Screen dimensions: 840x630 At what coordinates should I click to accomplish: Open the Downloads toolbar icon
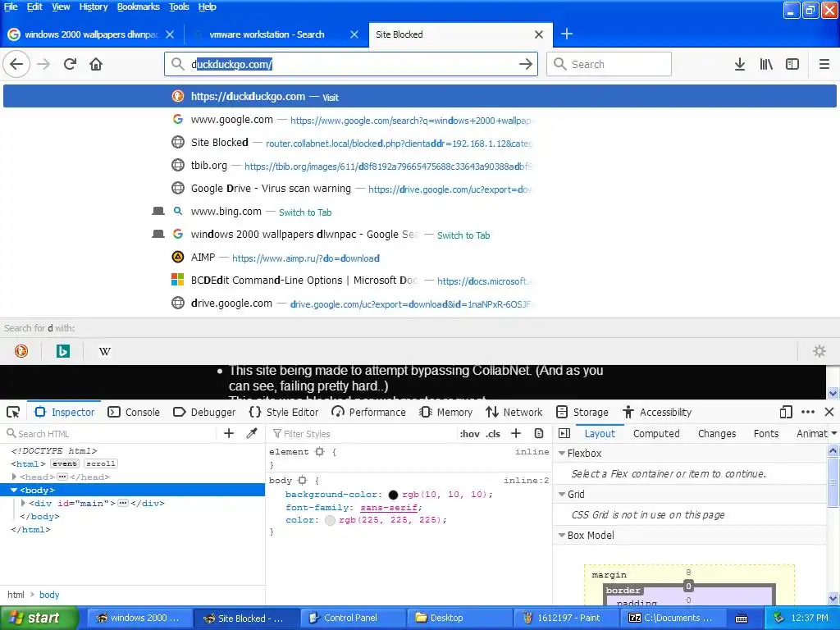click(x=739, y=64)
